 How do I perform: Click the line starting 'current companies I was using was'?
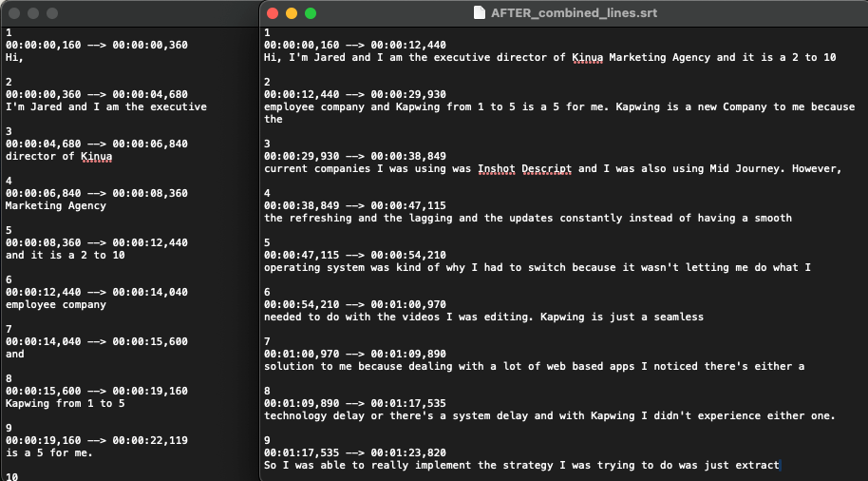(553, 168)
